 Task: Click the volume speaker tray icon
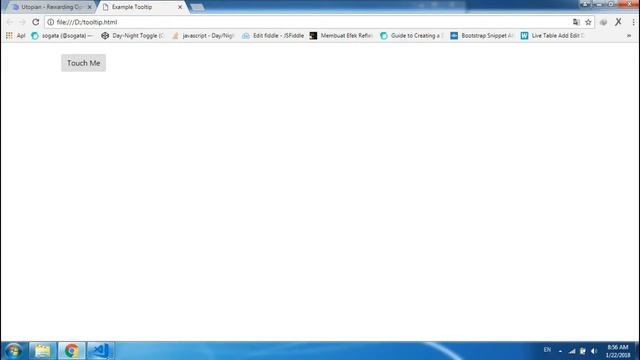pos(594,351)
